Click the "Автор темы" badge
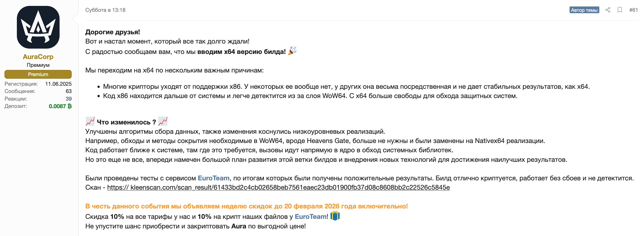Viewport: 644px width, 236px height. [x=584, y=10]
